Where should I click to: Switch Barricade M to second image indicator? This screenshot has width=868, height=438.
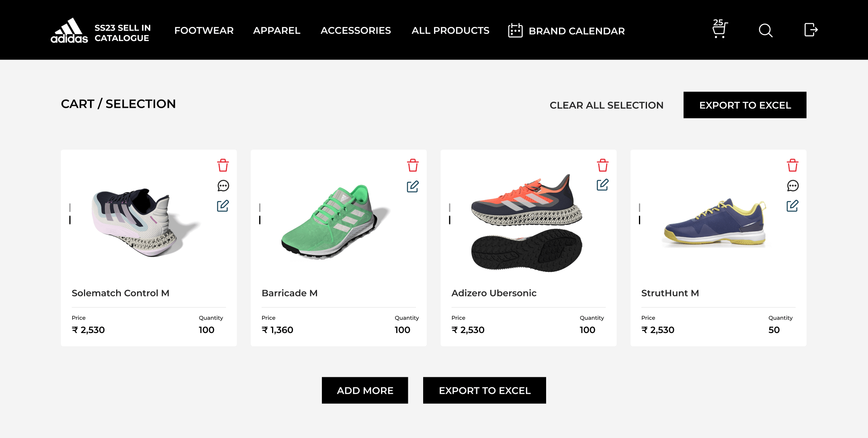tap(260, 220)
